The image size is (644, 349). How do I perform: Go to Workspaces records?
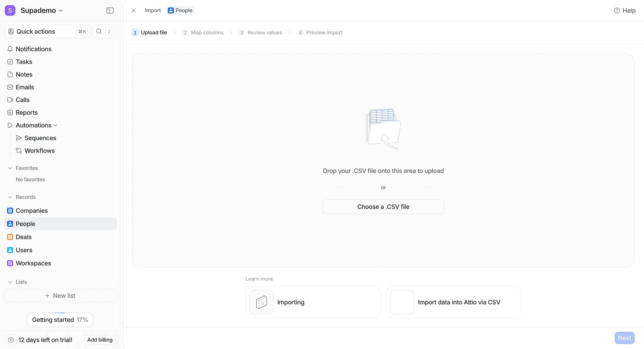pos(33,263)
